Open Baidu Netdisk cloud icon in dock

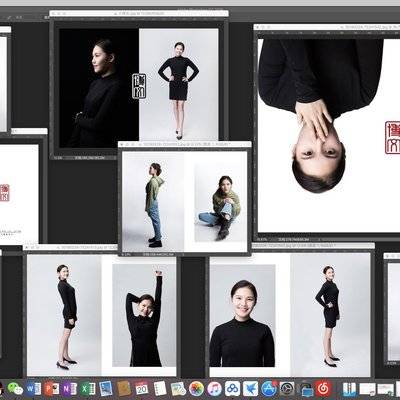[x=233, y=389]
